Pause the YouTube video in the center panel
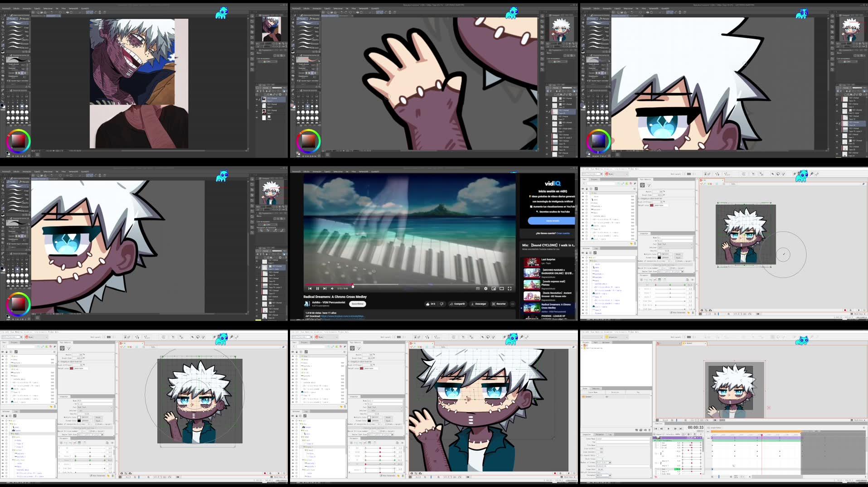 pyautogui.click(x=317, y=289)
